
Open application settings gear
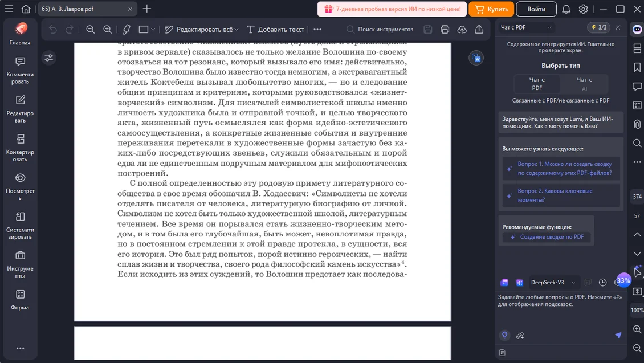click(x=583, y=9)
